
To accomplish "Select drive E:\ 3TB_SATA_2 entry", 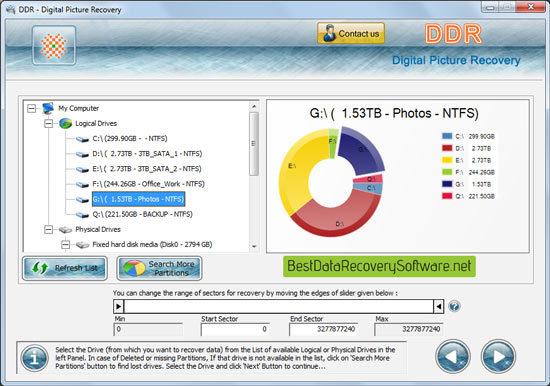I will click(147, 169).
